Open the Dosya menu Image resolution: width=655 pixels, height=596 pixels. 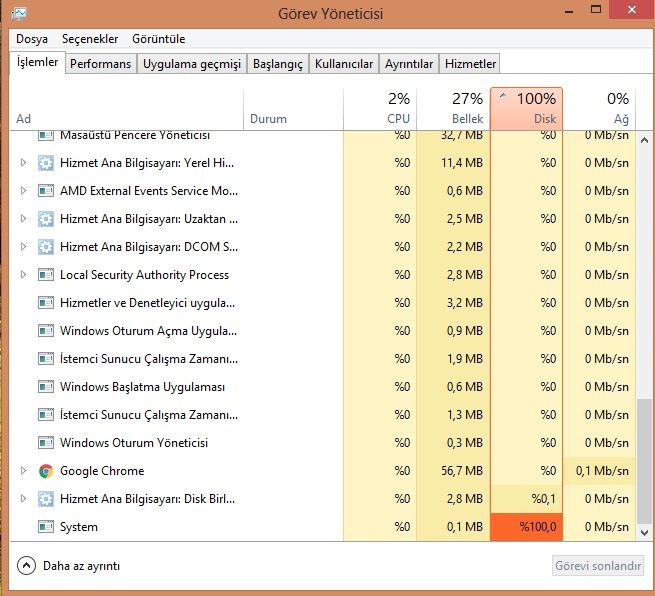click(32, 39)
